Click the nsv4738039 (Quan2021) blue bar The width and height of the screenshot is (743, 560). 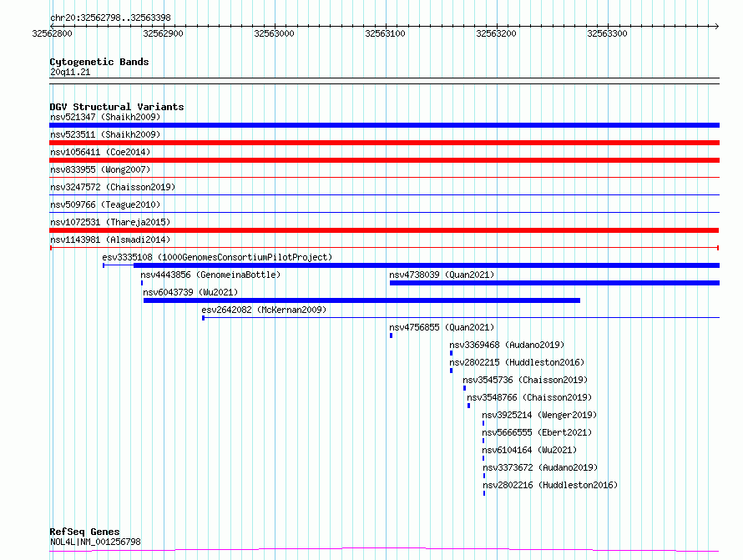tap(554, 283)
